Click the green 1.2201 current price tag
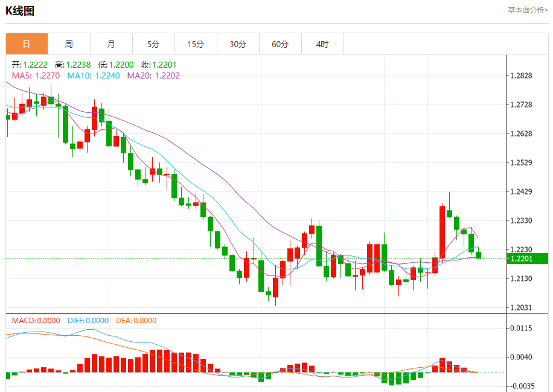This screenshot has width=553, height=392. pyautogui.click(x=527, y=259)
